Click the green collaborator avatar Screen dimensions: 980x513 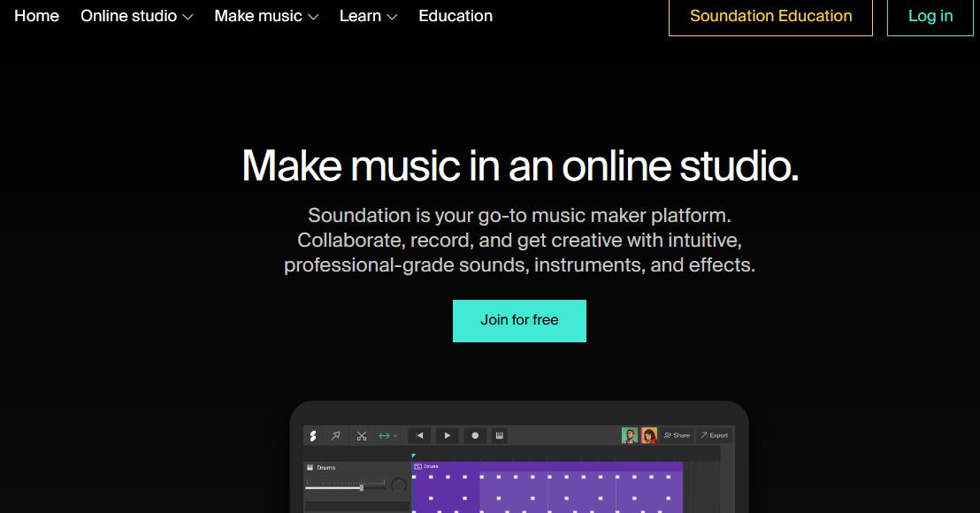click(x=630, y=435)
